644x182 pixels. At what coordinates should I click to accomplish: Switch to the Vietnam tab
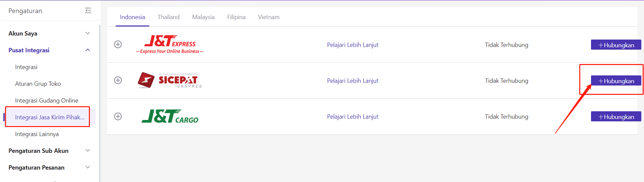click(269, 17)
